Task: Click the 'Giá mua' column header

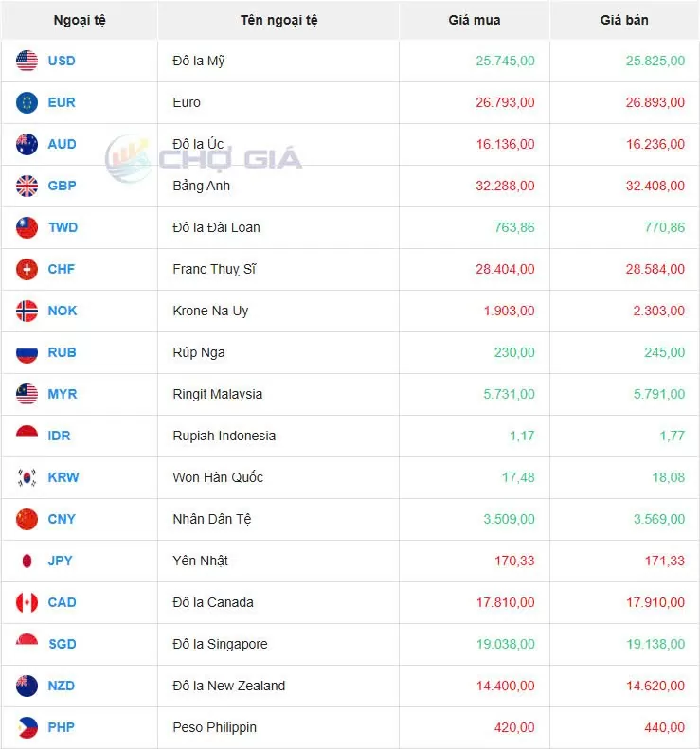Action: coord(474,20)
